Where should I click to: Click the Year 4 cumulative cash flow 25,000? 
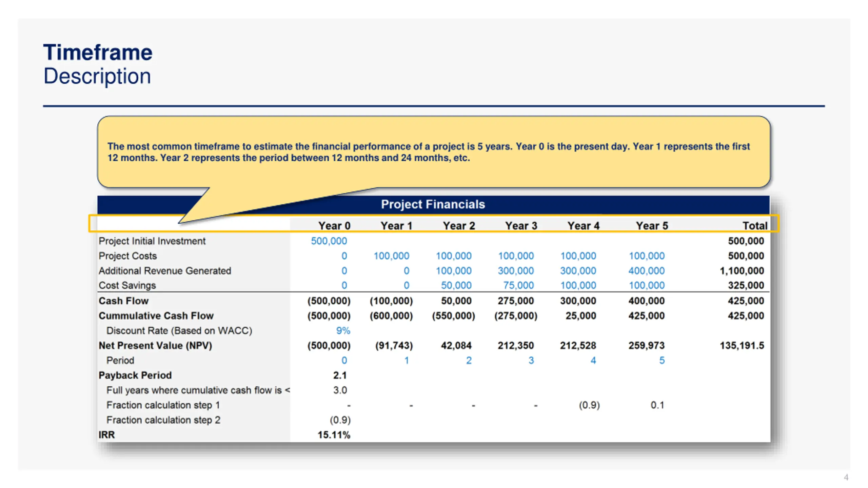(580, 316)
